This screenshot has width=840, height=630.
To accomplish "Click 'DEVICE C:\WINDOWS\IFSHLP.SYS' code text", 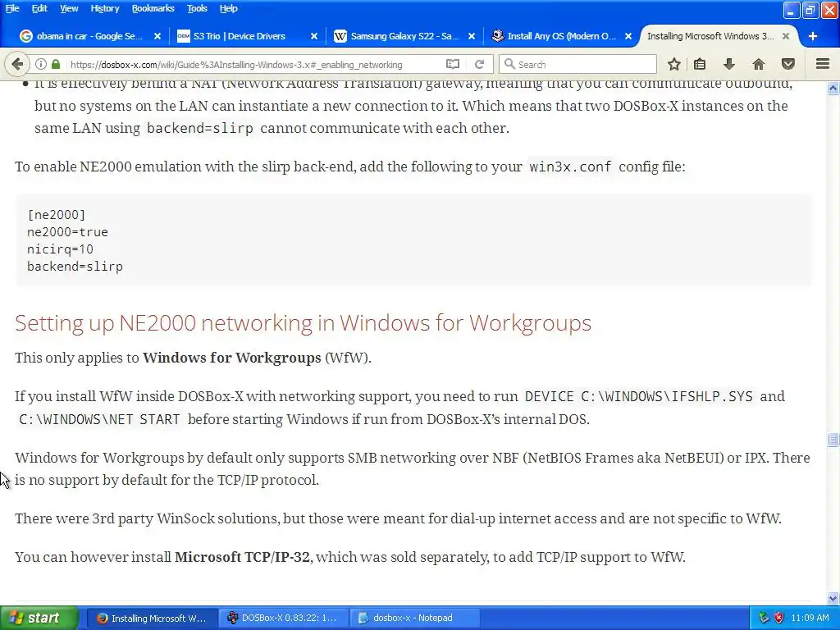I will click(638, 396).
